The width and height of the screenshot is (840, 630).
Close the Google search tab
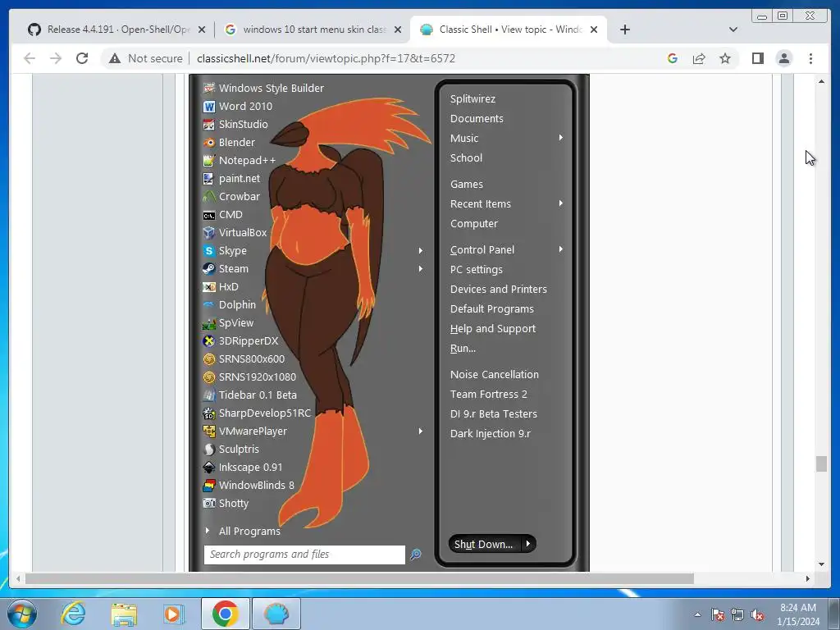click(x=398, y=30)
